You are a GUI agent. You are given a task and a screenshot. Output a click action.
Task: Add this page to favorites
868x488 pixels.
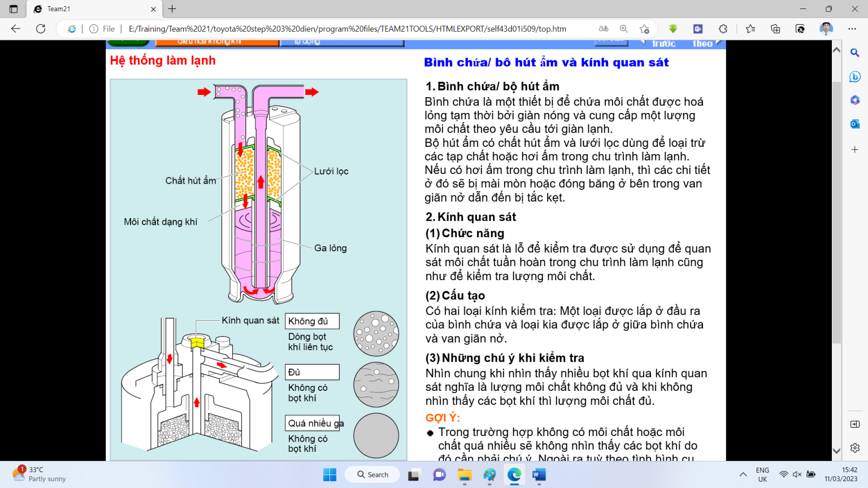point(644,29)
